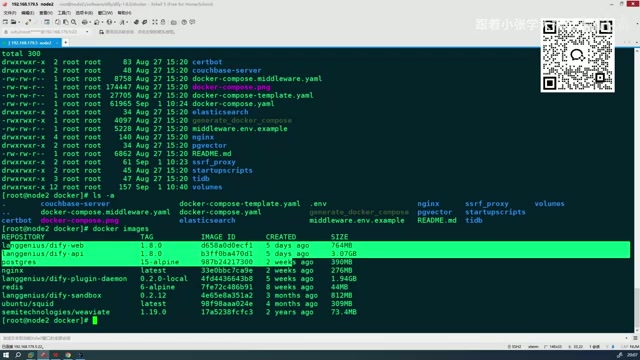This screenshot has width=640, height=360.
Task: Click the '0.2.0-local' tag value
Action: tap(164, 279)
